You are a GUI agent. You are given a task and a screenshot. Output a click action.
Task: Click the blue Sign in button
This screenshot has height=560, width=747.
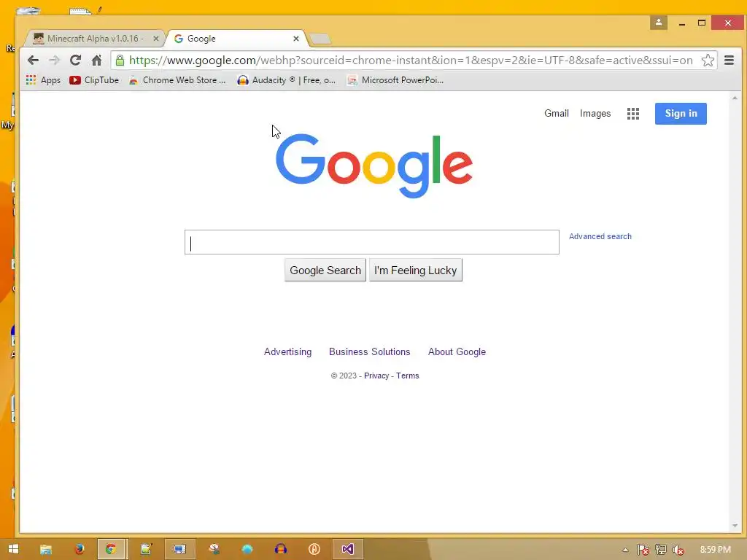[681, 113]
